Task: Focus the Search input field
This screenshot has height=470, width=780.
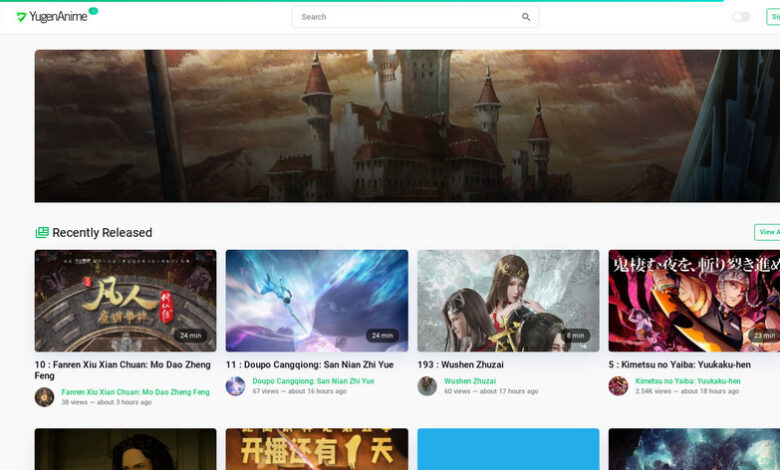Action: pos(415,17)
